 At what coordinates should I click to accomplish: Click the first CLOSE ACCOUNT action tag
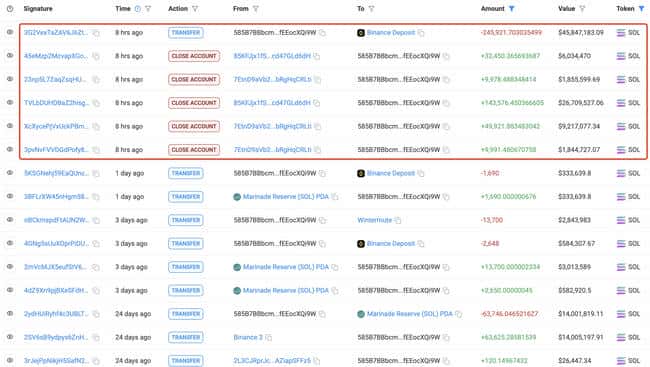(x=194, y=56)
